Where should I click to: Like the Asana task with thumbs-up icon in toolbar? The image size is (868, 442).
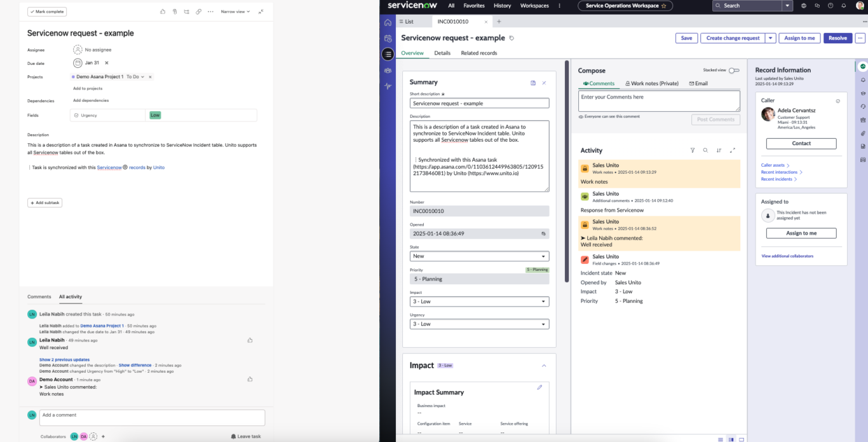pos(163,11)
